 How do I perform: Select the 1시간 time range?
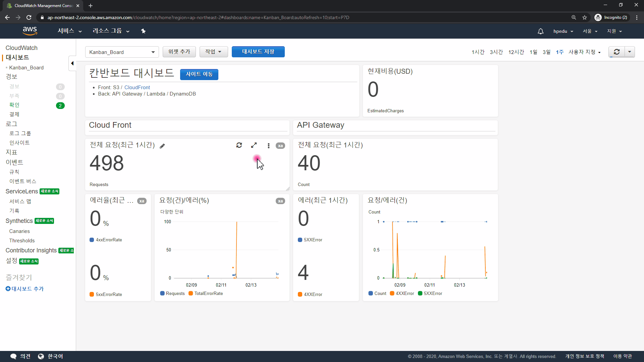tap(478, 52)
